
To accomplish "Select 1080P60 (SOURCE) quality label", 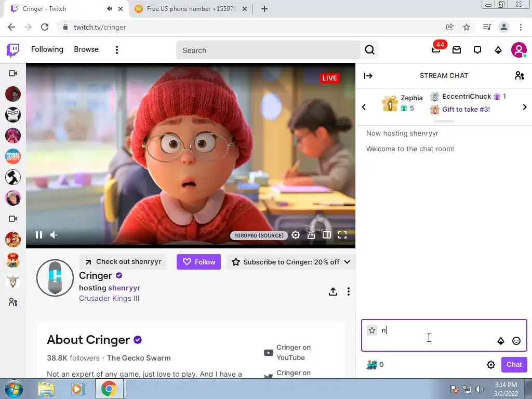I will tap(259, 235).
